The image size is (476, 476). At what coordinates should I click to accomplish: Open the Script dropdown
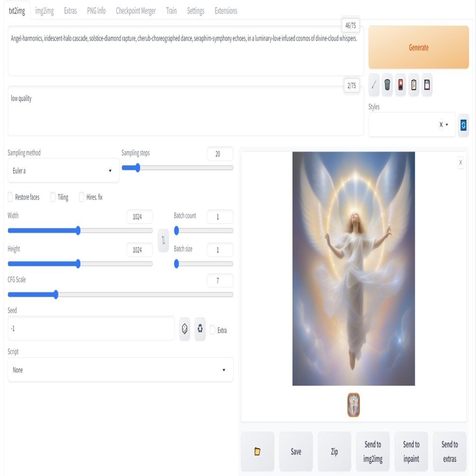coord(120,370)
